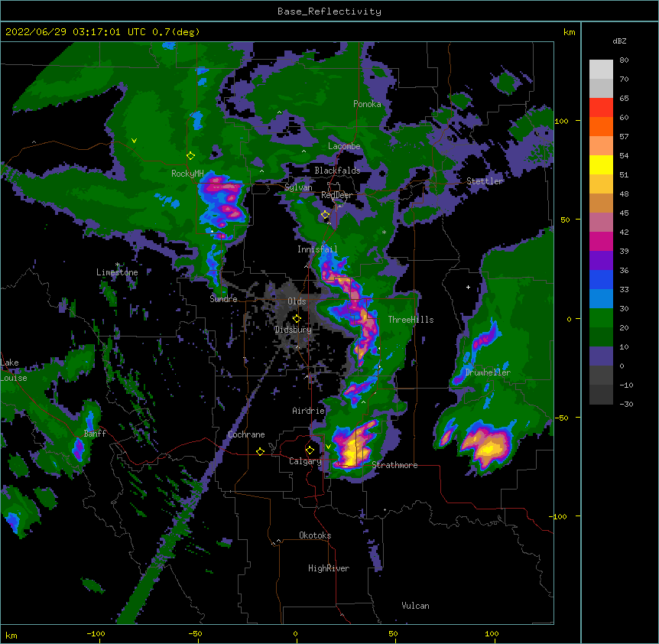
Task: Select the ThreeHills label
Action: (411, 320)
